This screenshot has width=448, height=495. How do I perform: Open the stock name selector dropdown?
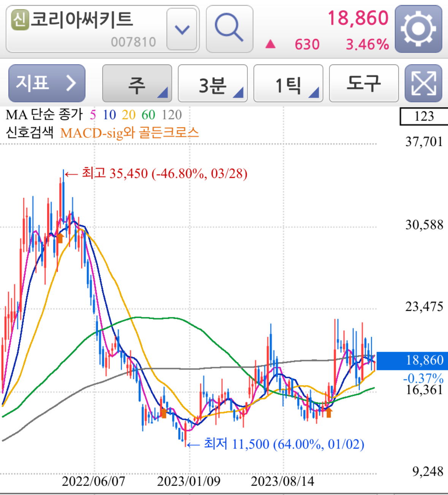[x=182, y=29]
